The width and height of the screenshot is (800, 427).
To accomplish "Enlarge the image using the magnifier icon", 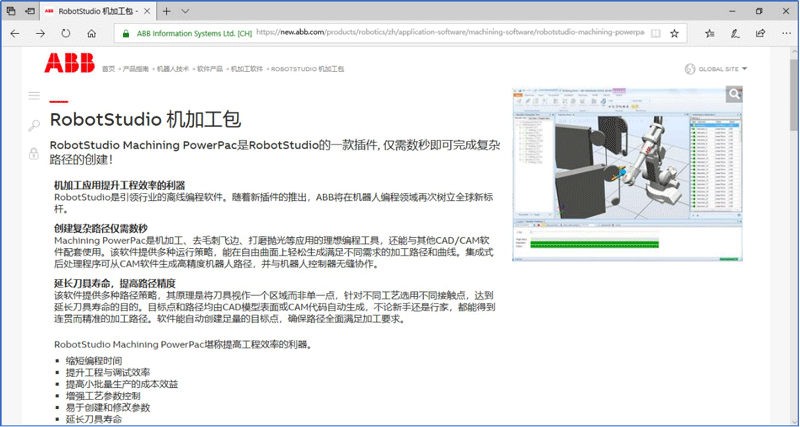I will point(734,94).
